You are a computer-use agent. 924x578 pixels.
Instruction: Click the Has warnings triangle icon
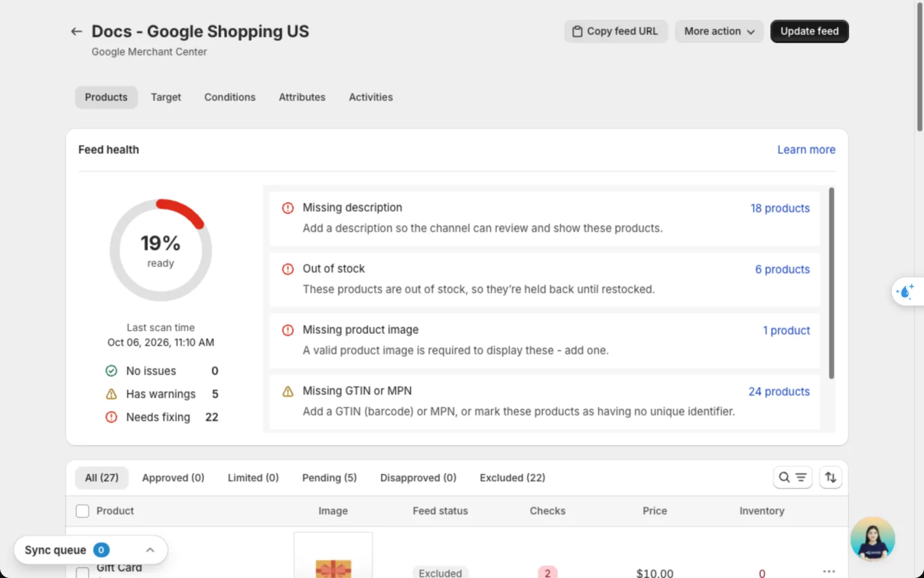tap(111, 394)
